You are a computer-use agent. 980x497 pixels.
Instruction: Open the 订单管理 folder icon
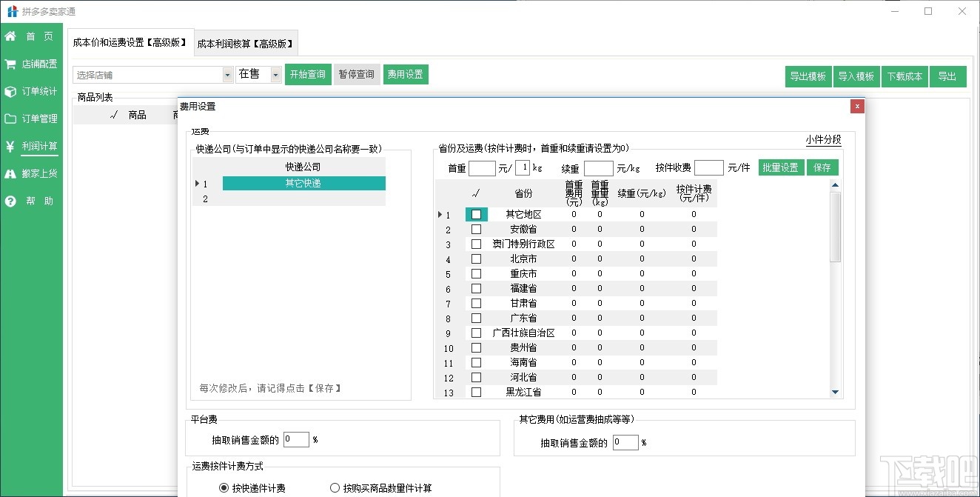10,119
